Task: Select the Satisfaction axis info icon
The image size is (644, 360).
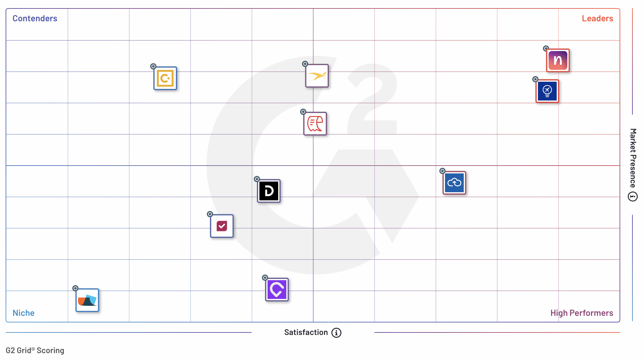Action: pos(337,332)
